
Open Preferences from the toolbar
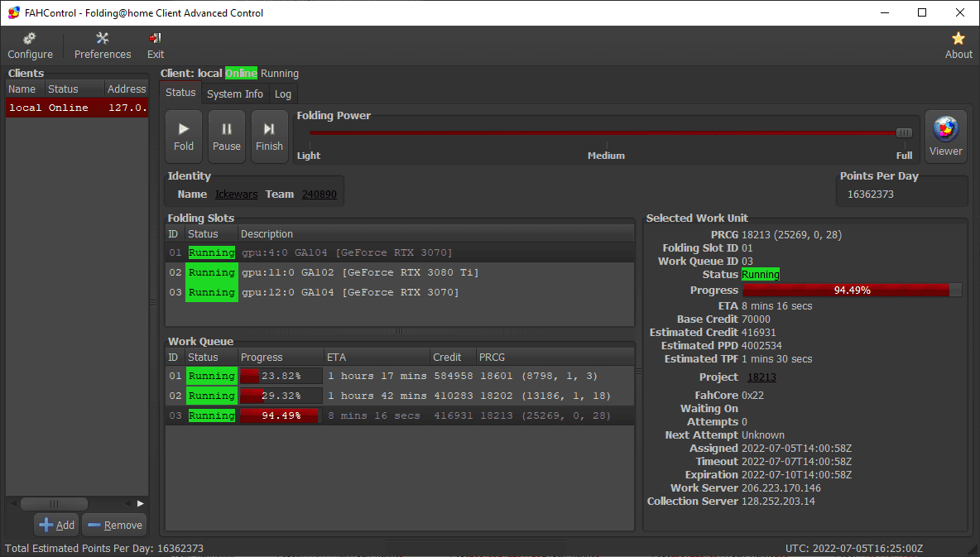click(x=103, y=46)
